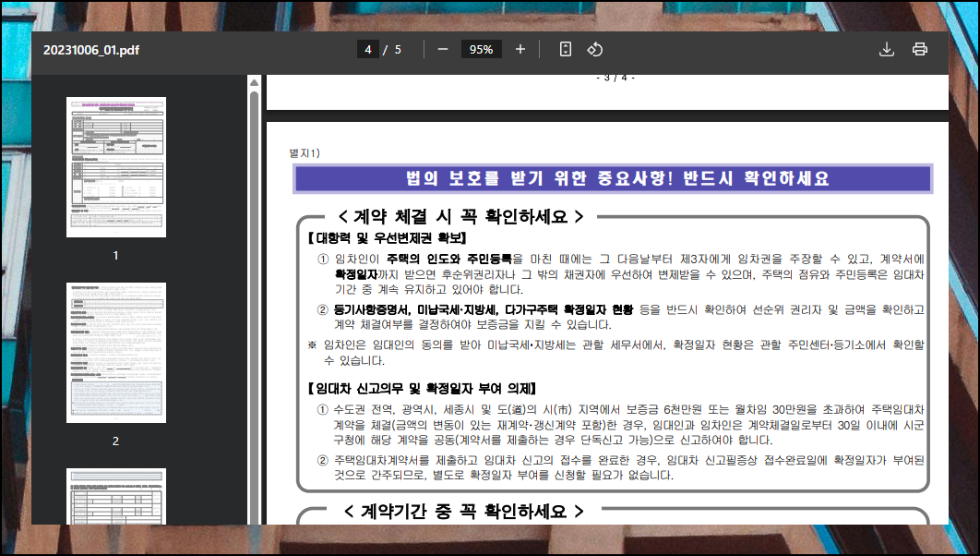Click the page footer - 3 / 4 -

(615, 78)
